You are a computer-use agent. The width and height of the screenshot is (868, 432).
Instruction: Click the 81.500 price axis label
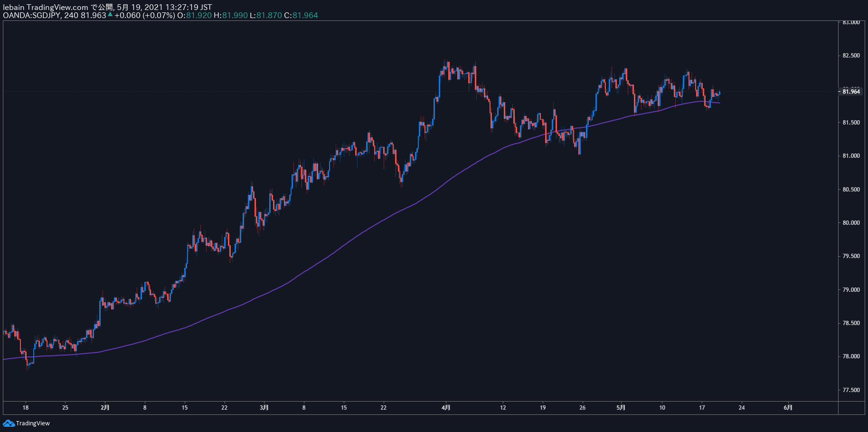pyautogui.click(x=851, y=123)
